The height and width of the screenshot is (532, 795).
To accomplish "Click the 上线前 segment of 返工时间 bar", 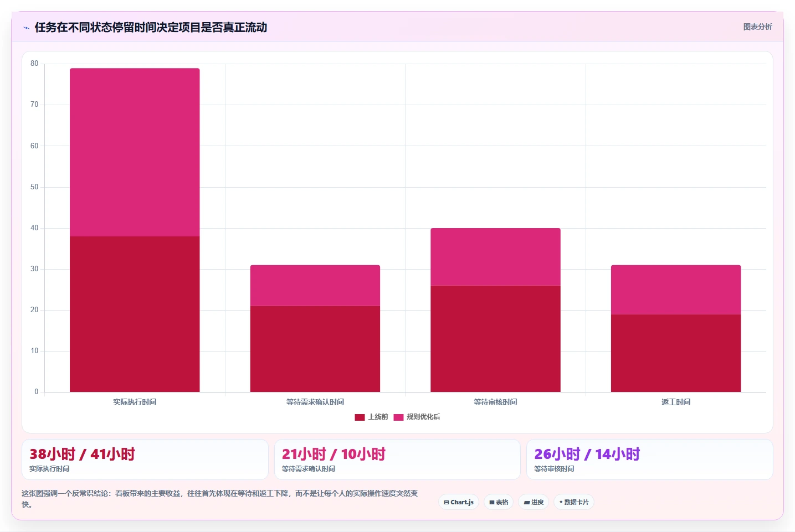I will (x=676, y=353).
